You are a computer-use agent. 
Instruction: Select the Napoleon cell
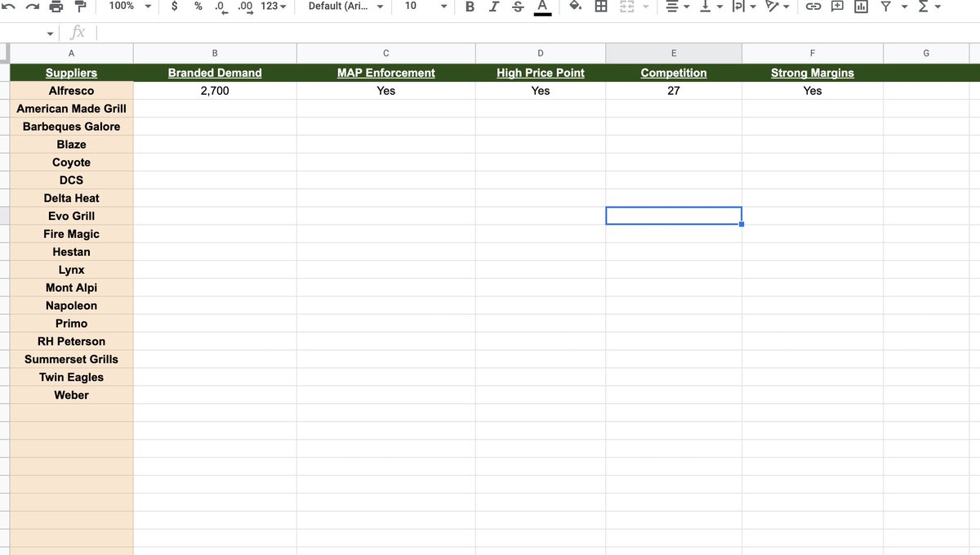click(71, 307)
